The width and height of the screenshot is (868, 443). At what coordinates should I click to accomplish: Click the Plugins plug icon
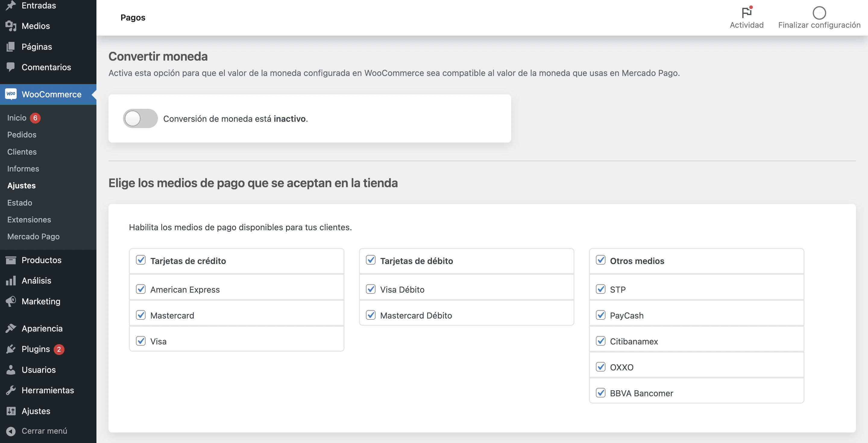11,349
